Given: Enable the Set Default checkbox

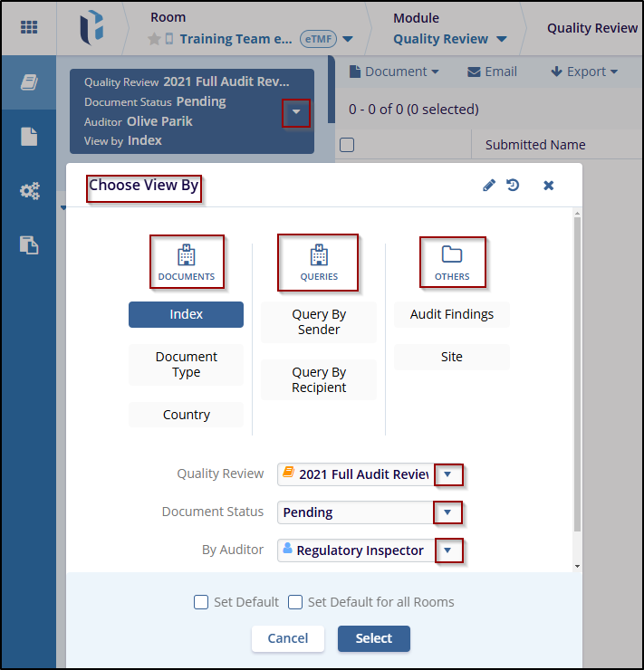Looking at the screenshot, I should [201, 602].
